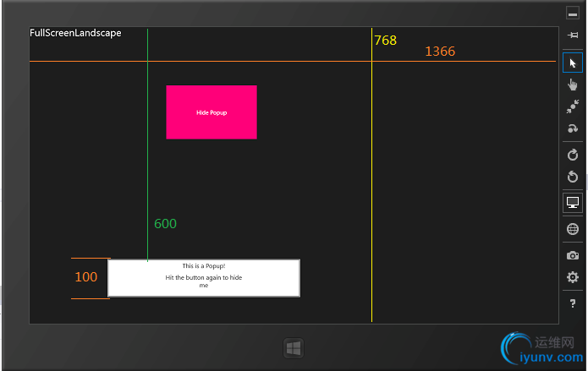Click the Windows start button

[294, 348]
